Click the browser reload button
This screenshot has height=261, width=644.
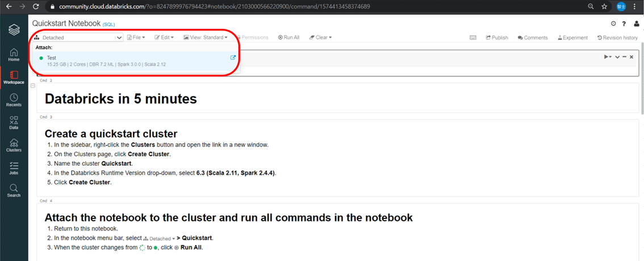coord(36,7)
